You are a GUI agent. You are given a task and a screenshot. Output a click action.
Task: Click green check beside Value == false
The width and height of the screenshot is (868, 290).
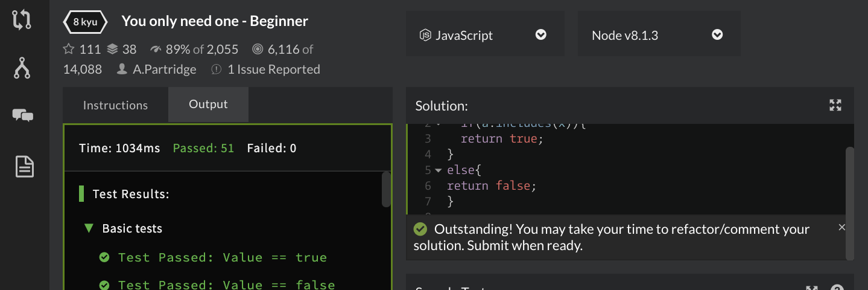tap(104, 285)
